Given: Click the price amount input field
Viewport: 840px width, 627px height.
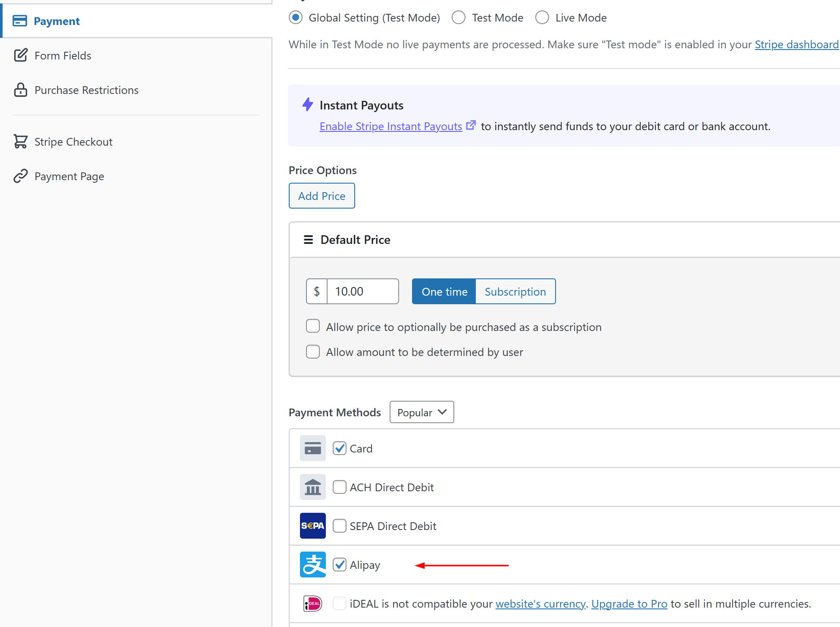Looking at the screenshot, I should click(362, 292).
